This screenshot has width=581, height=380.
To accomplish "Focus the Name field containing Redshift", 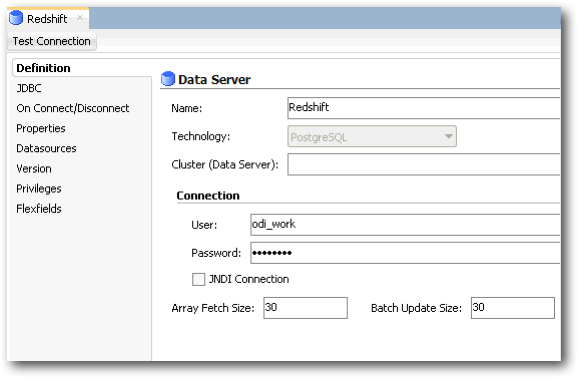I will click(x=424, y=108).
